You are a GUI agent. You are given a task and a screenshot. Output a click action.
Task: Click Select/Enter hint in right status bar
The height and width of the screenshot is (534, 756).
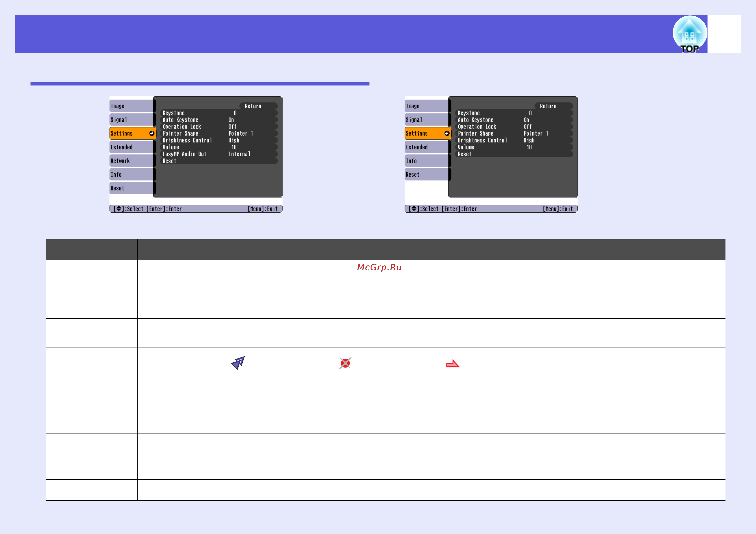click(443, 209)
